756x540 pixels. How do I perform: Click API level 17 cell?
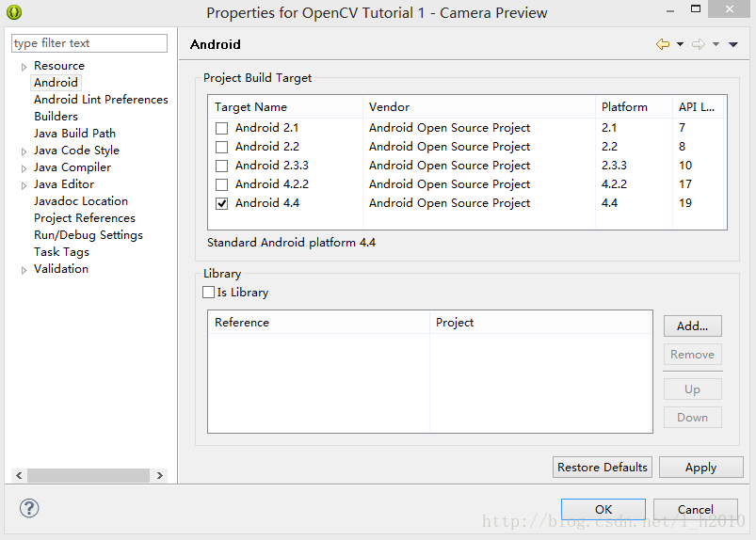(x=685, y=184)
